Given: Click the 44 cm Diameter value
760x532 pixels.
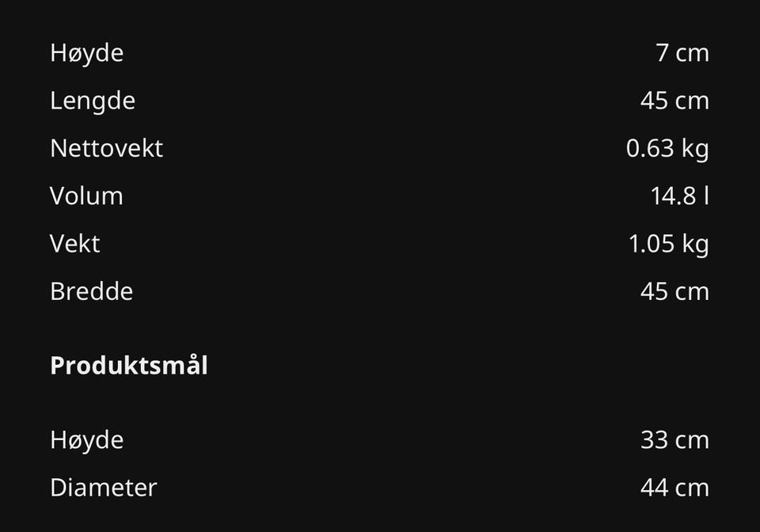Looking at the screenshot, I should [674, 488].
